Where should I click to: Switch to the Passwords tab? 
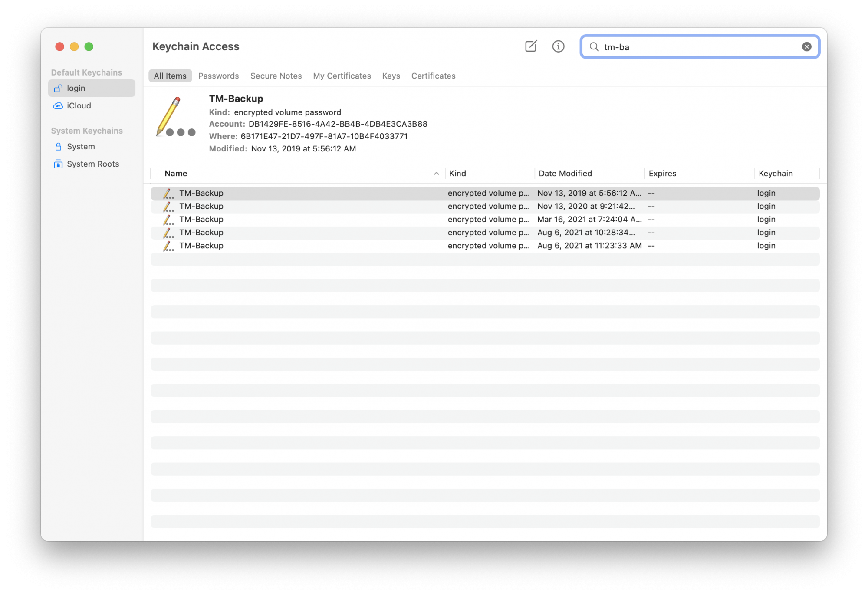point(218,76)
